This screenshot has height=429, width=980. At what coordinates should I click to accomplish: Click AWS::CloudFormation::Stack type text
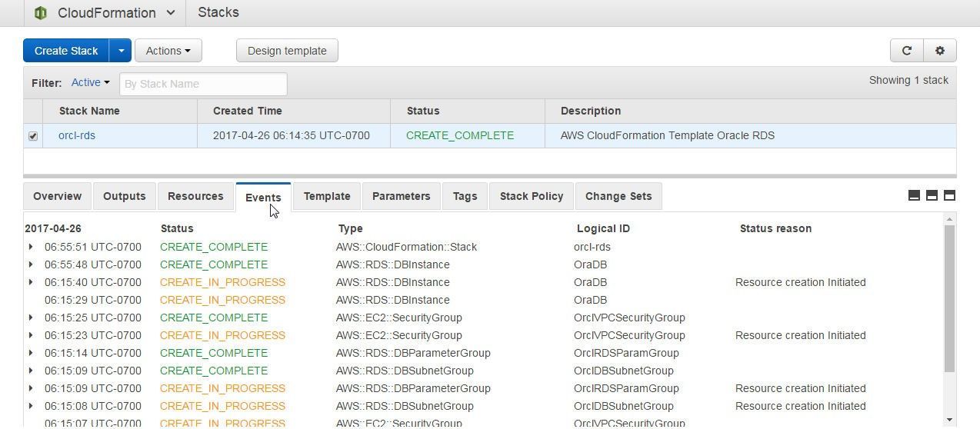click(x=406, y=247)
